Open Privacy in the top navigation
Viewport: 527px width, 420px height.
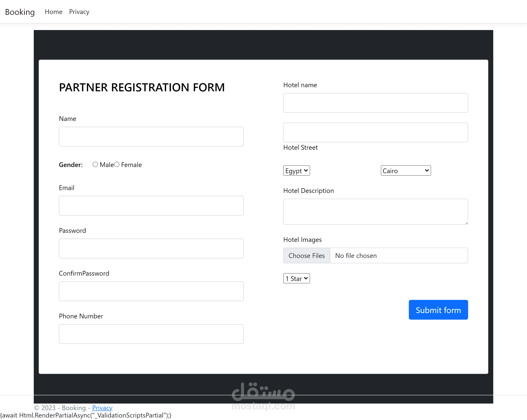point(79,12)
